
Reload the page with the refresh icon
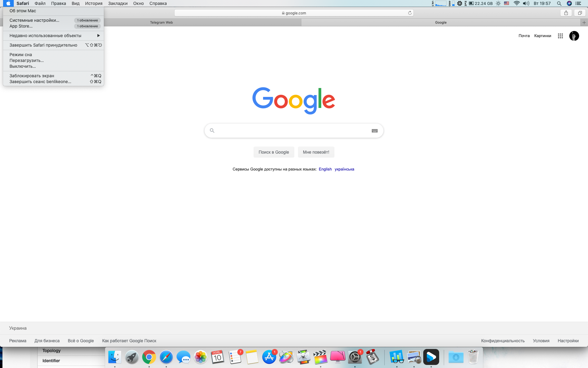(x=410, y=13)
